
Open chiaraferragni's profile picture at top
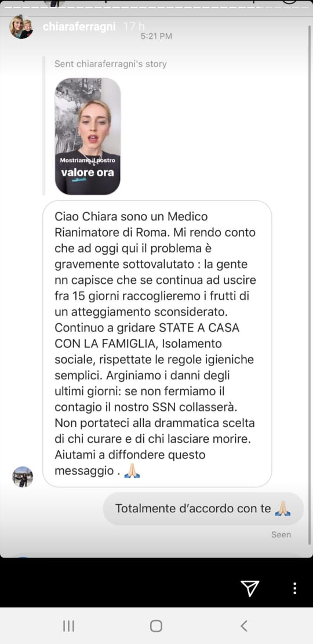coord(21,27)
